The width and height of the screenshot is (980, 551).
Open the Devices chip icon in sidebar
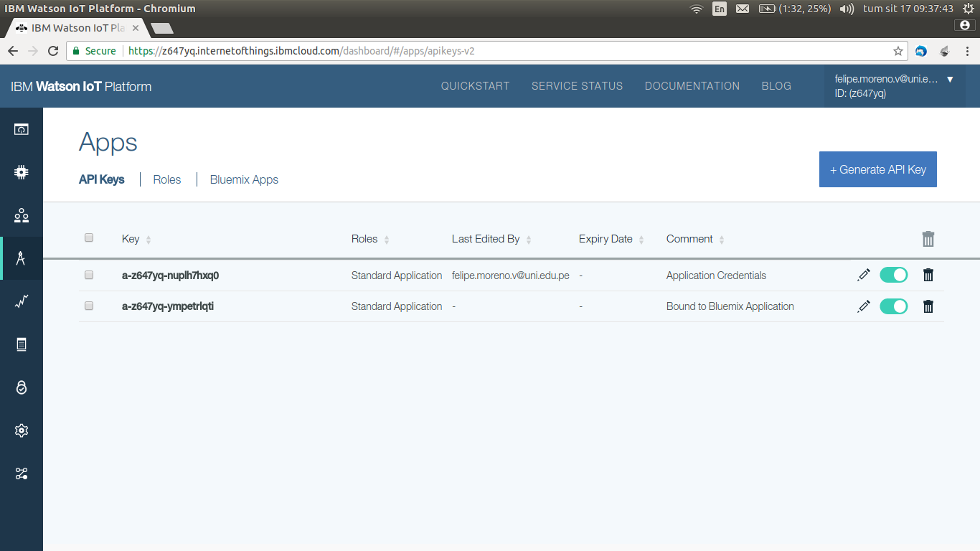[22, 172]
